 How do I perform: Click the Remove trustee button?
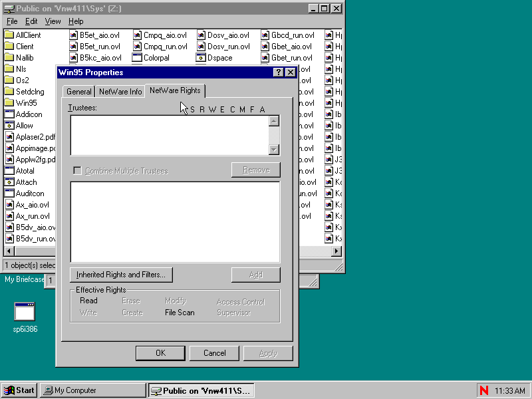256,170
